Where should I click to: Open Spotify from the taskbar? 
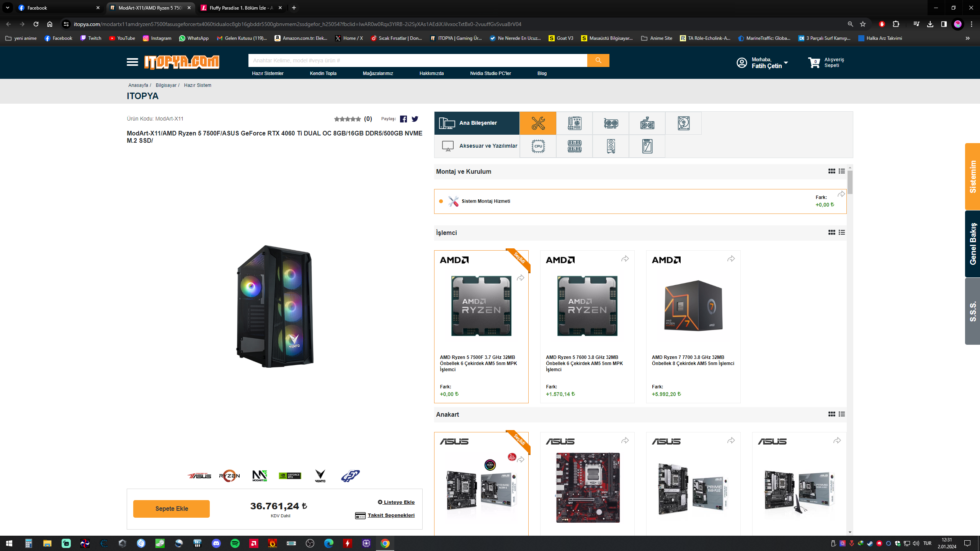click(x=235, y=543)
